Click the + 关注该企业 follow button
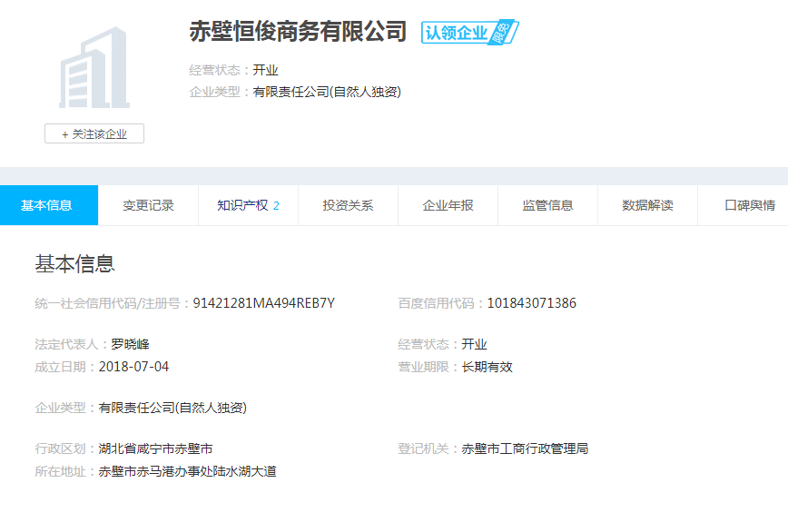The width and height of the screenshot is (788, 532). [x=94, y=133]
